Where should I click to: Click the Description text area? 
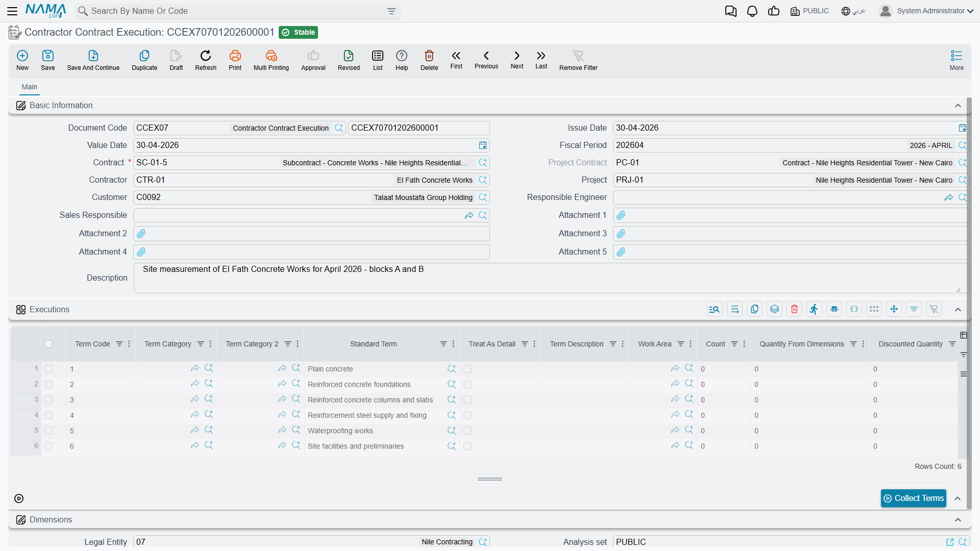[551, 278]
